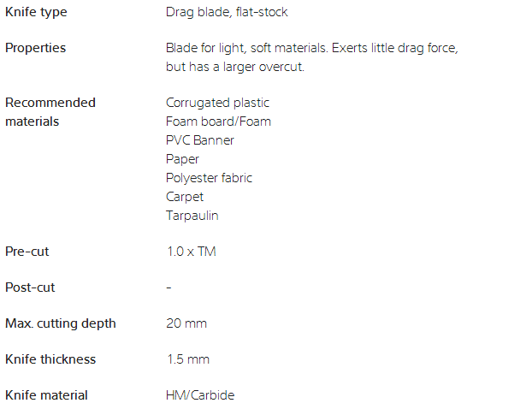
Task: Select Foam board/Foam entry
Action: (218, 122)
